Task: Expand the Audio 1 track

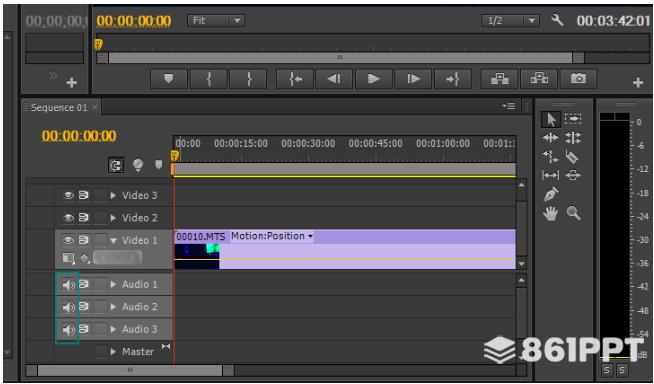Action: [x=113, y=284]
